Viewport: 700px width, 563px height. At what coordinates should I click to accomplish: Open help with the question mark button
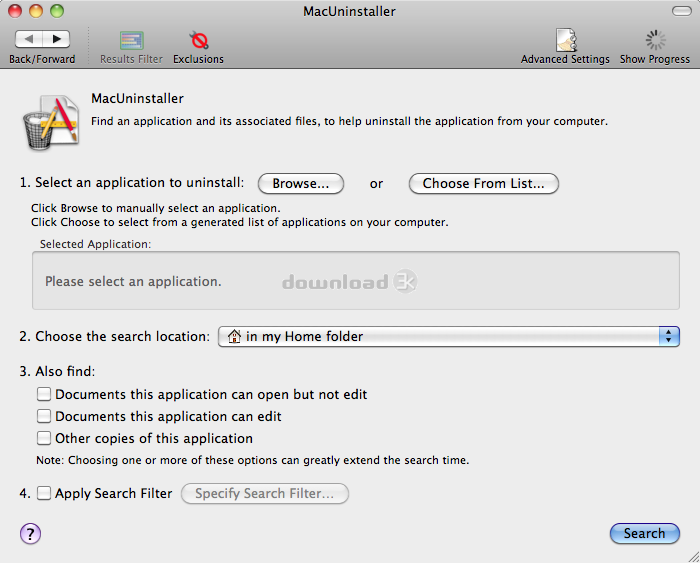pos(30,534)
